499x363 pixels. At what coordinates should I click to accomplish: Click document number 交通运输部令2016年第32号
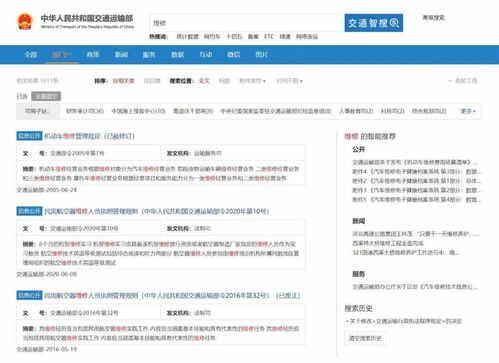click(x=84, y=313)
